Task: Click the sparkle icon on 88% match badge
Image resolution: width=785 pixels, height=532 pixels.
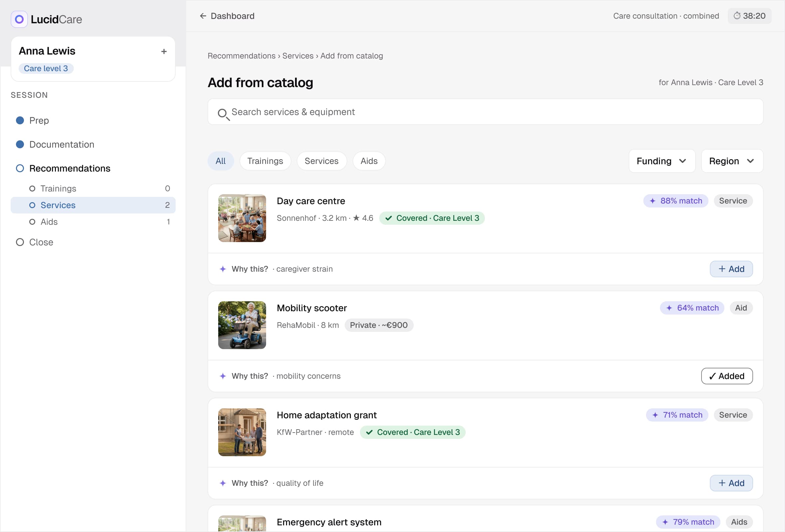Action: pos(653,201)
